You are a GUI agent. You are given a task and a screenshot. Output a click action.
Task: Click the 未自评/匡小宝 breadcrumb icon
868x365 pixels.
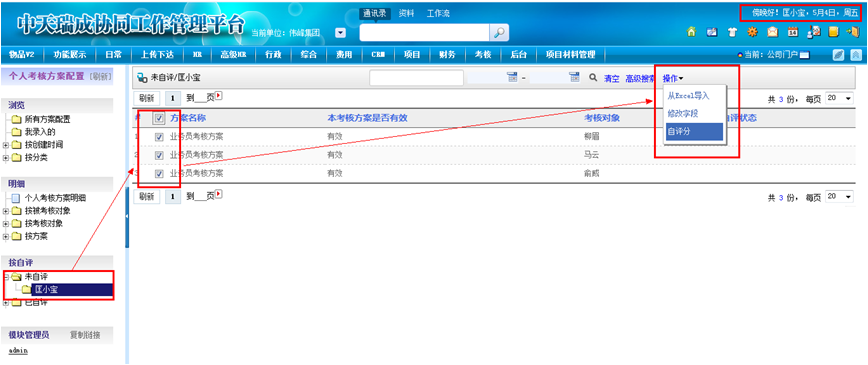coord(142,78)
